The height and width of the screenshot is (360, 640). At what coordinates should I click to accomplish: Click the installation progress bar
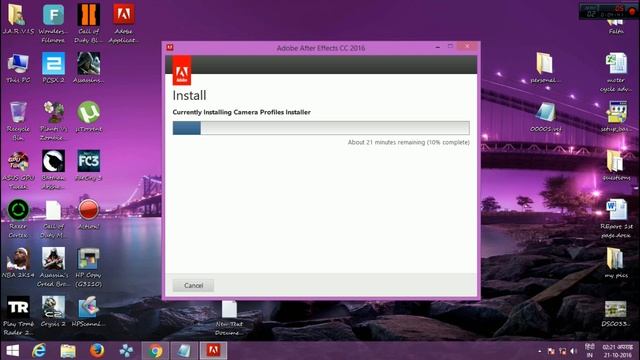coord(321,128)
